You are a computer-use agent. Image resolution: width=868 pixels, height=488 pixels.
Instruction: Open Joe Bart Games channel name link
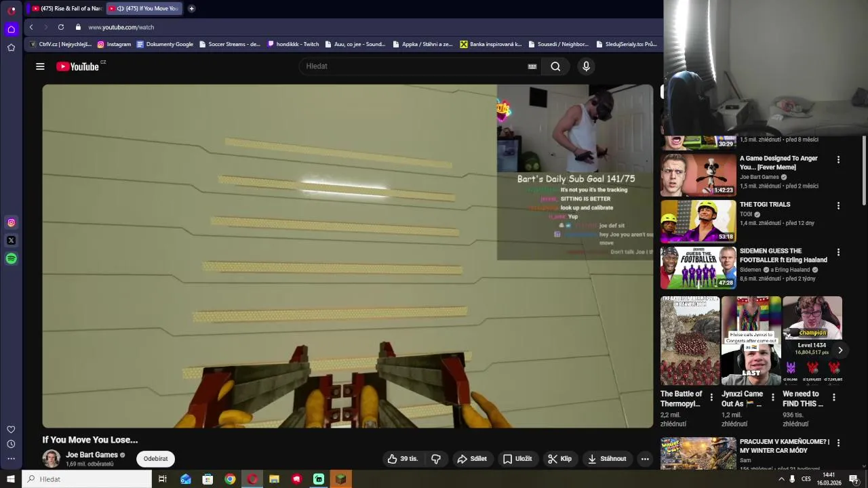click(92, 455)
